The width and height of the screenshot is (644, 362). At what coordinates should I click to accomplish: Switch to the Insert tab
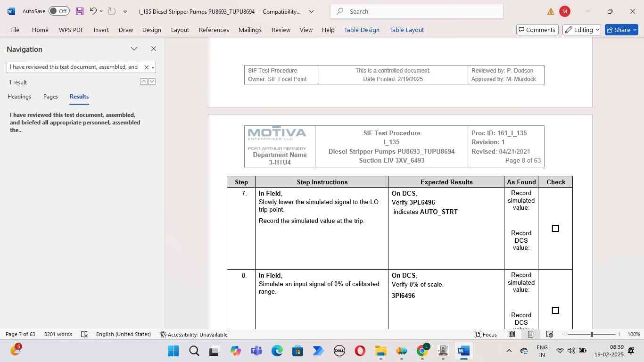[x=101, y=30]
